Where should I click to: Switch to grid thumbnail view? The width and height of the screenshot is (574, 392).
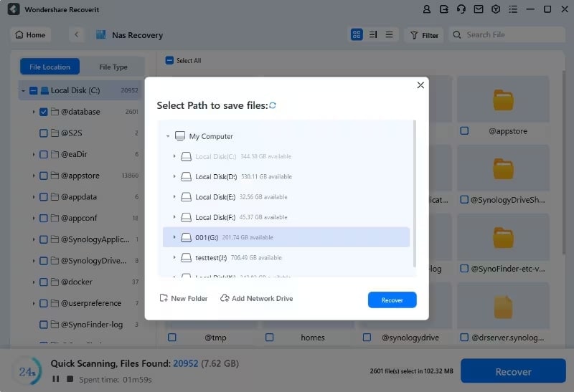pos(357,34)
